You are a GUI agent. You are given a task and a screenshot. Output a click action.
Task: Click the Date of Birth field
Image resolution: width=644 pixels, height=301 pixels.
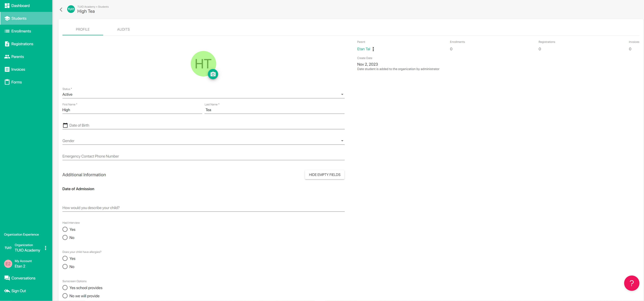click(203, 125)
